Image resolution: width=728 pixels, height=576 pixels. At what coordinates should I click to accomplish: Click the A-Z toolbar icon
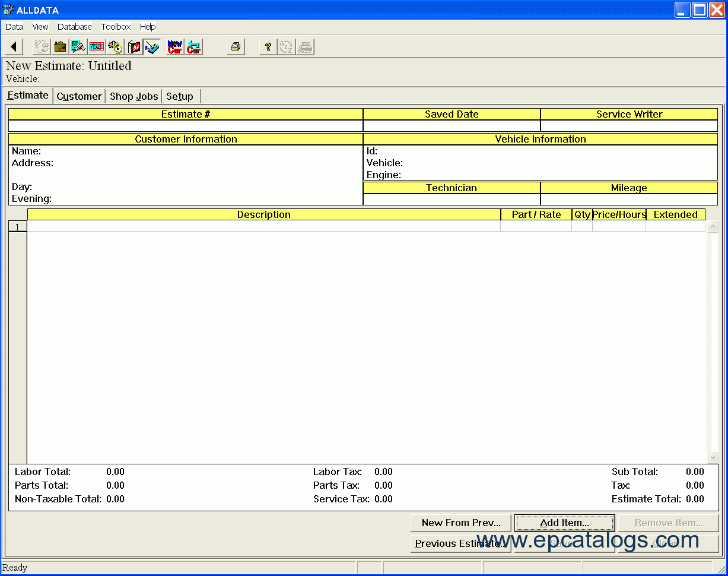pos(287,47)
